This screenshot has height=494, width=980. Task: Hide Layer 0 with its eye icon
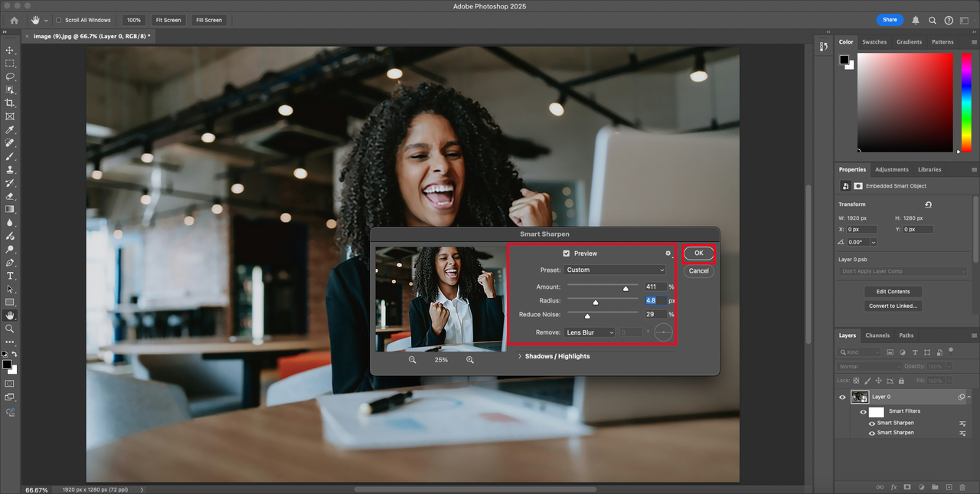[x=842, y=397]
